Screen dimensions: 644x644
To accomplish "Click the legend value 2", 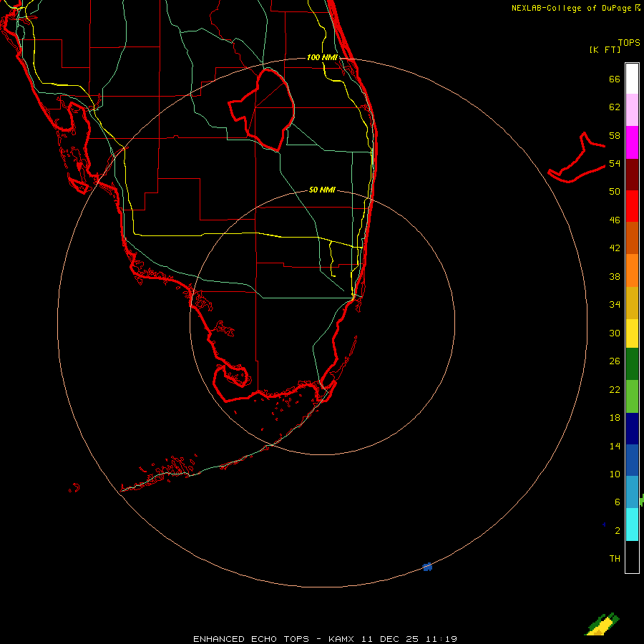I will click(617, 531).
